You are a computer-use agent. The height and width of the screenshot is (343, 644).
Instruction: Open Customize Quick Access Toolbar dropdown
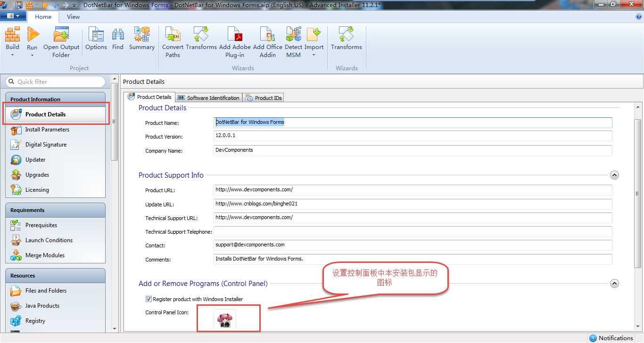[x=74, y=6]
